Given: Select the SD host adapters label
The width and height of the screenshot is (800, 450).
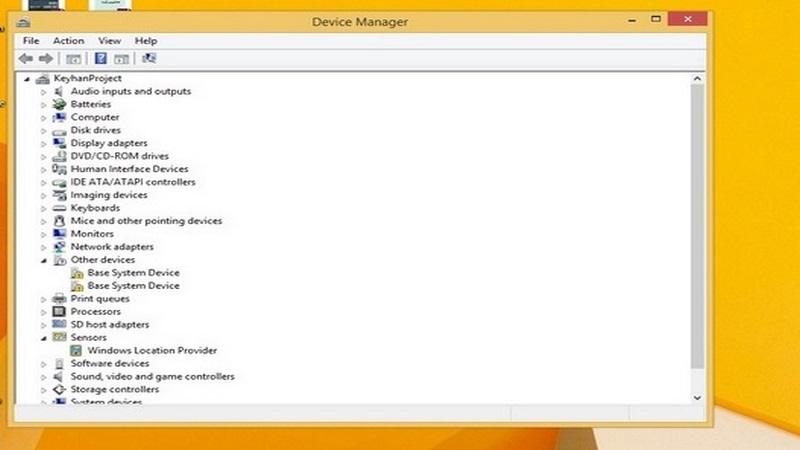Looking at the screenshot, I should [110, 324].
